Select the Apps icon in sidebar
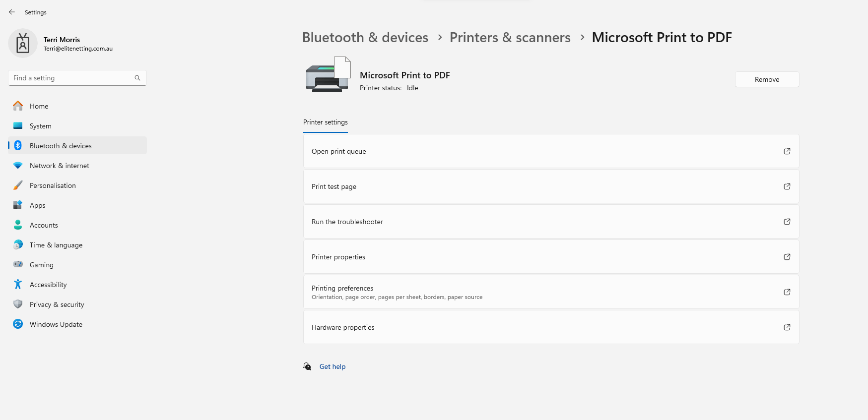Image resolution: width=868 pixels, height=420 pixels. point(18,205)
